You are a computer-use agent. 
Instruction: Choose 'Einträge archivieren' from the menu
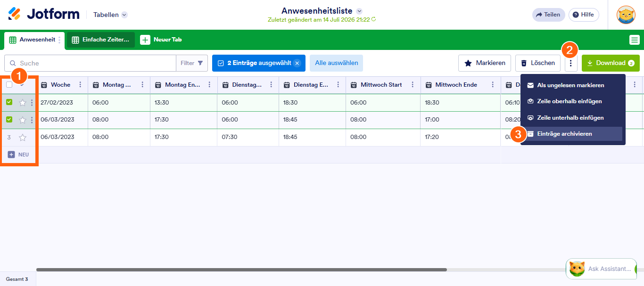(x=571, y=134)
